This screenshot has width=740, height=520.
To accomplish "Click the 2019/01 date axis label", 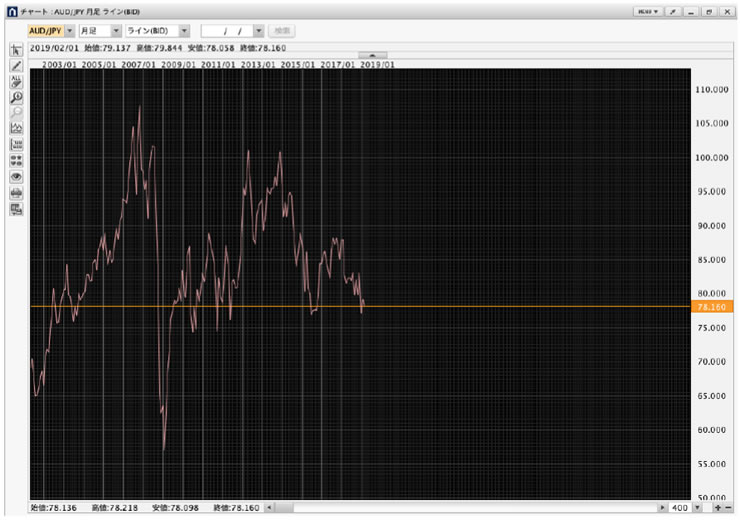I will (x=377, y=64).
